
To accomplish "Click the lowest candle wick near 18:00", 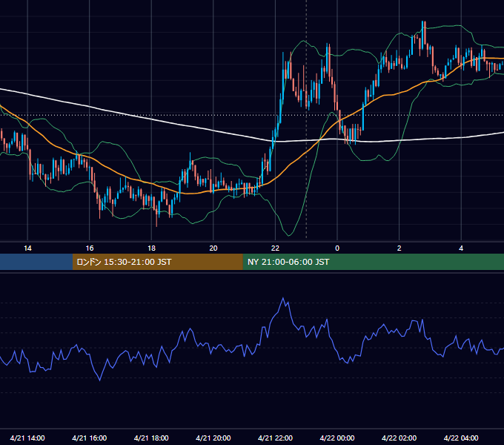I will pyautogui.click(x=156, y=219).
